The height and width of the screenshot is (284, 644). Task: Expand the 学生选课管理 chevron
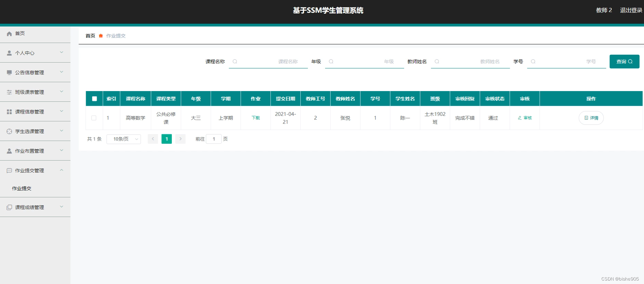point(62,131)
